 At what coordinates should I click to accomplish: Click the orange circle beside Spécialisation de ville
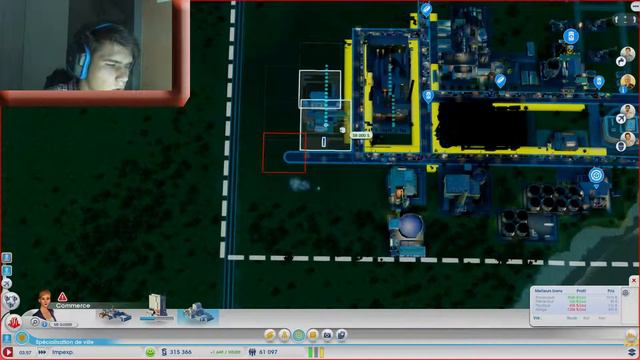pyautogui.click(x=22, y=338)
